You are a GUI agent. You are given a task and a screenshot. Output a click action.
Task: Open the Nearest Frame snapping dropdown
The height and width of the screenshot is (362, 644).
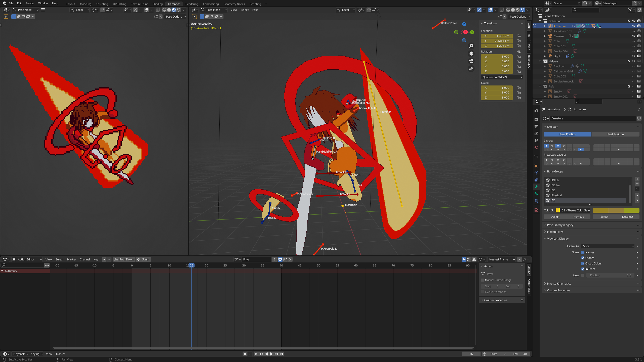pyautogui.click(x=502, y=259)
